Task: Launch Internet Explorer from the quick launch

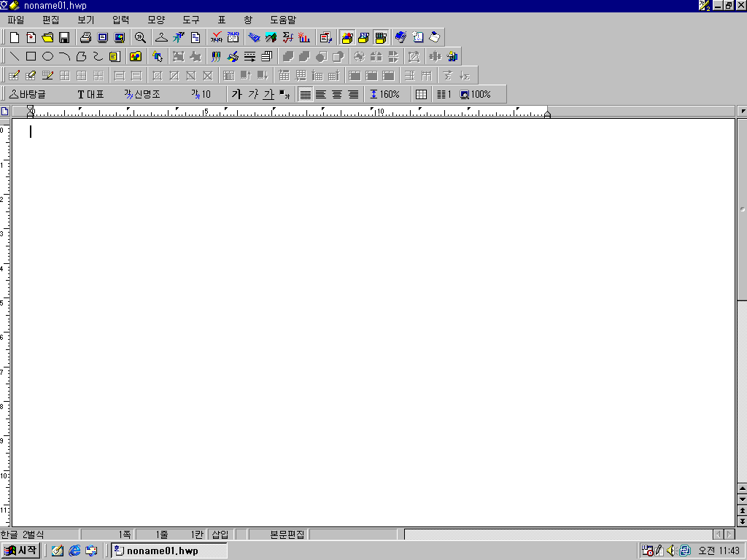Action: point(74,551)
